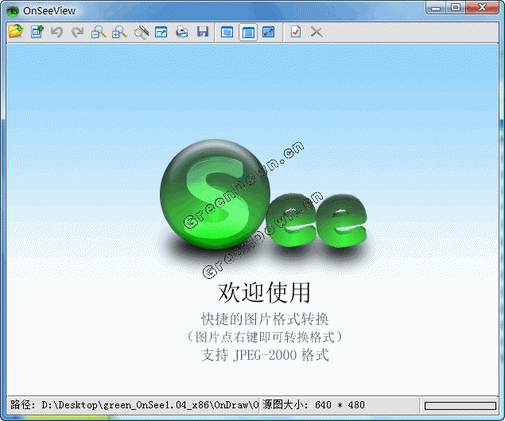Image resolution: width=505 pixels, height=421 pixels.
Task: Enable full screen view with the arrows icon
Action: click(x=268, y=32)
